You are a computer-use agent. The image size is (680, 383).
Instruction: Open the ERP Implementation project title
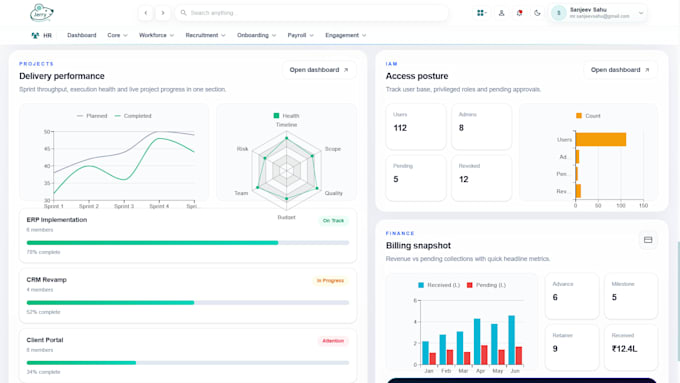click(x=57, y=220)
